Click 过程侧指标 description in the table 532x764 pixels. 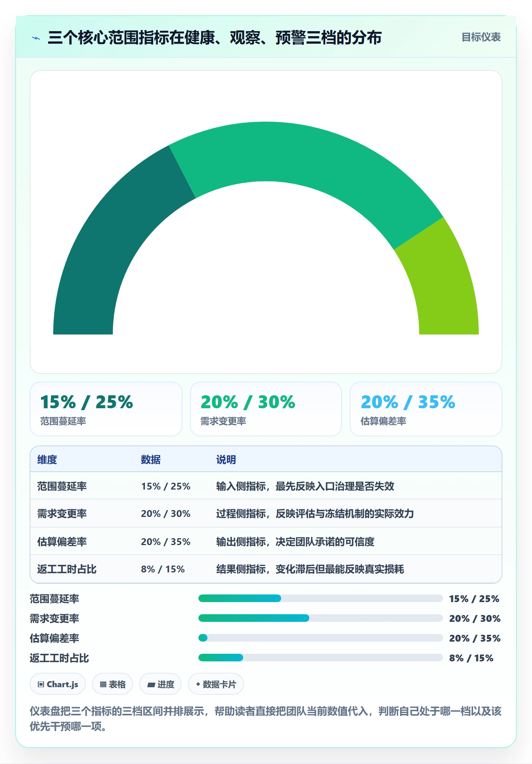[x=315, y=514]
